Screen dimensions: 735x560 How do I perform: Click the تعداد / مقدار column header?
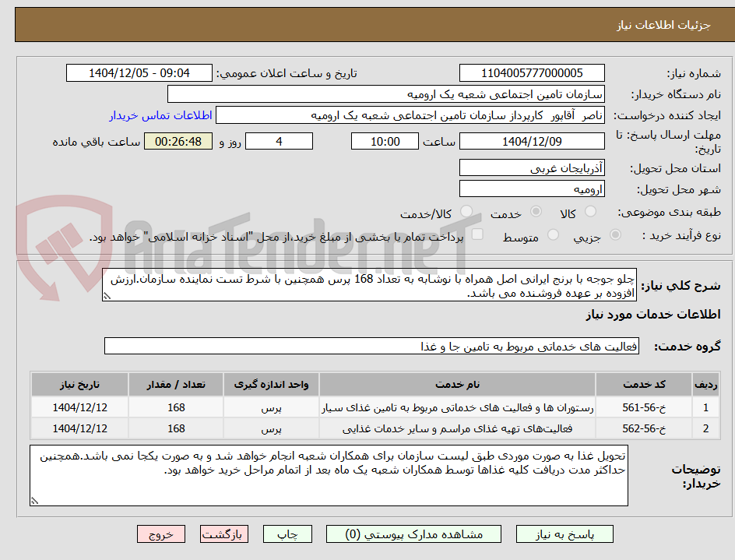point(176,385)
